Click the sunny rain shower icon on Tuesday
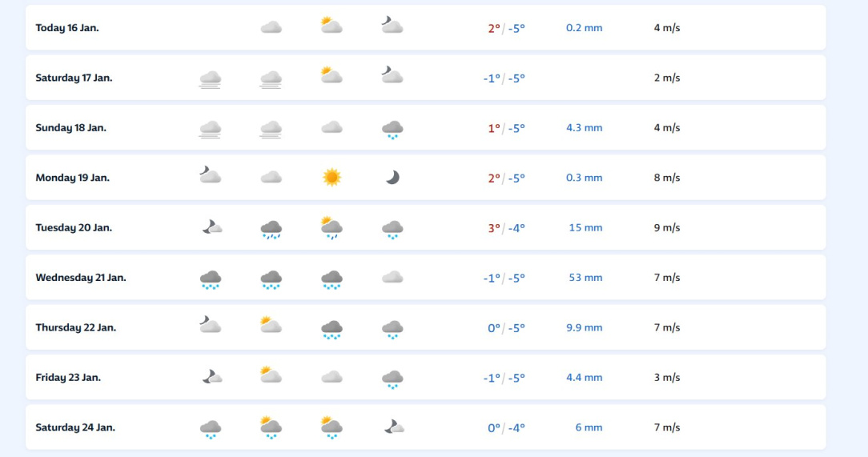Screen dimensions: 868x457 (x=332, y=227)
